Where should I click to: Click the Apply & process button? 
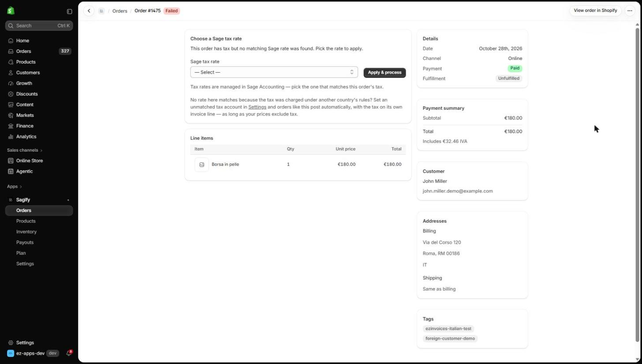(x=384, y=73)
